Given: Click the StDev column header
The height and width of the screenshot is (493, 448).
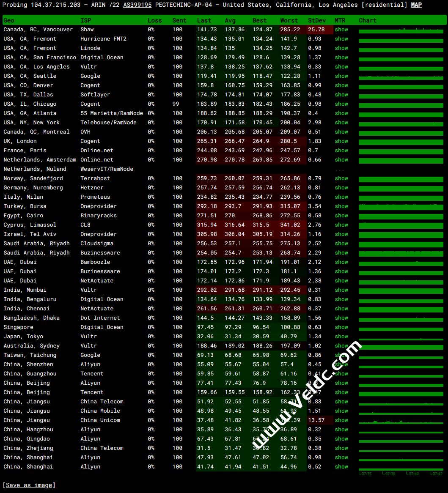Looking at the screenshot, I should [x=317, y=20].
